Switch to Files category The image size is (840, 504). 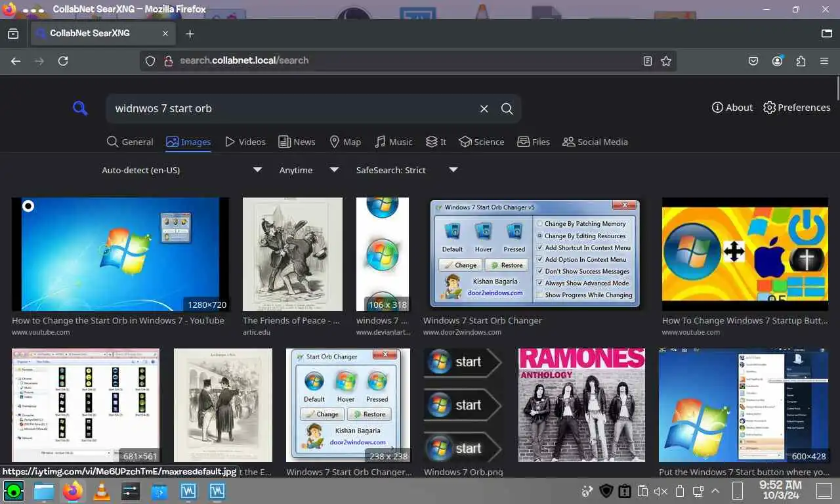(x=534, y=142)
